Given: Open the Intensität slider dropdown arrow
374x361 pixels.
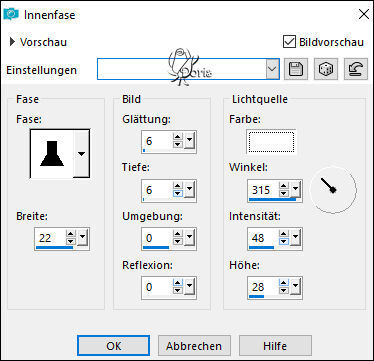Looking at the screenshot, I should click(295, 238).
